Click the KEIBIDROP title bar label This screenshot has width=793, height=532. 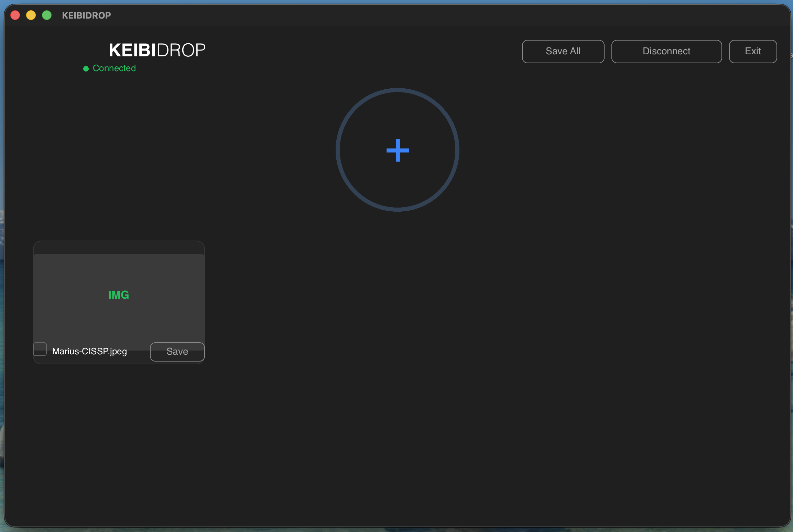point(86,15)
